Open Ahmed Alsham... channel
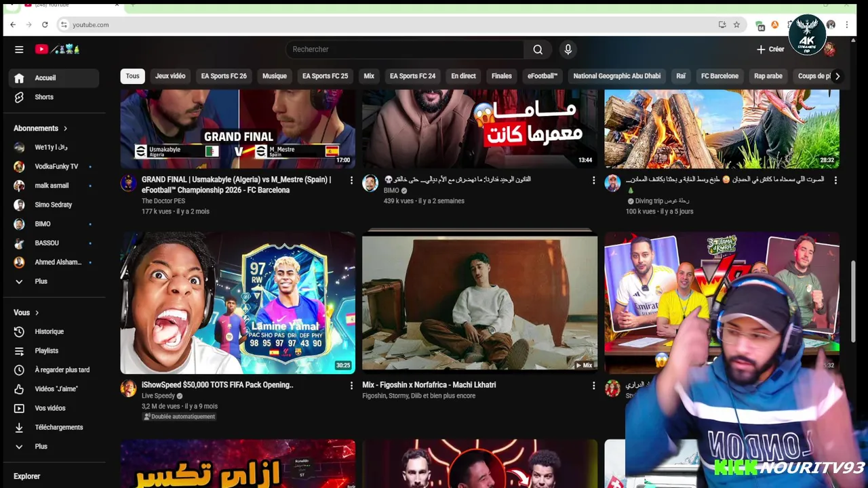This screenshot has width=868, height=488. [x=54, y=262]
